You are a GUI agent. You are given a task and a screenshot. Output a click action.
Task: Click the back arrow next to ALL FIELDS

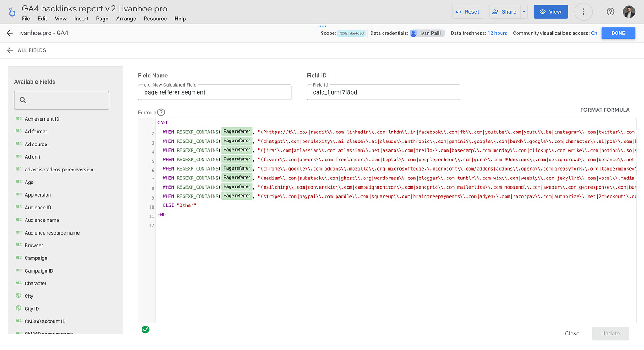pyautogui.click(x=10, y=50)
